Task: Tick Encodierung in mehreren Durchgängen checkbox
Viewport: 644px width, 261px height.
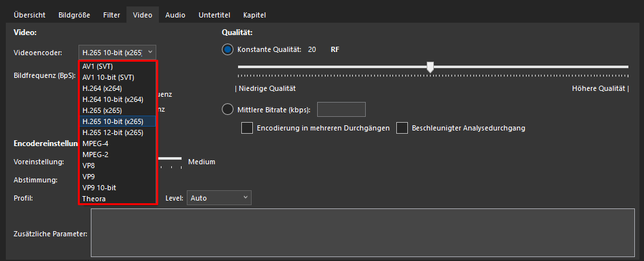Action: pyautogui.click(x=247, y=128)
